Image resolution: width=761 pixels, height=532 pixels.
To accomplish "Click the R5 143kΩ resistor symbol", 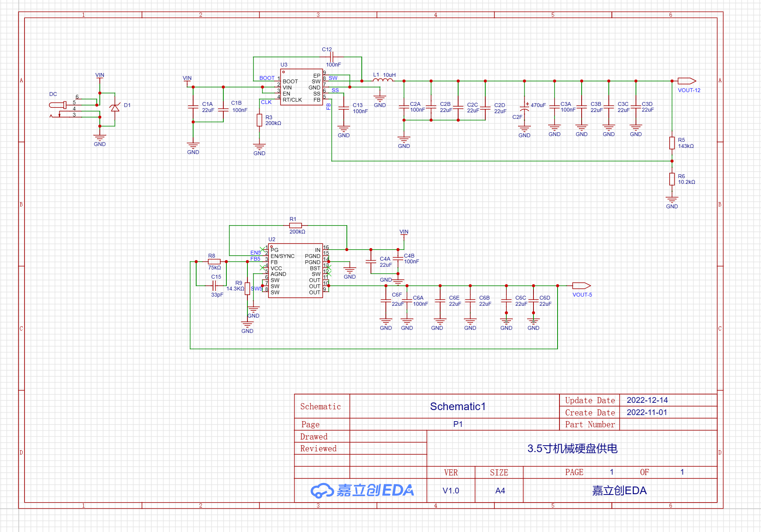I will pos(672,143).
